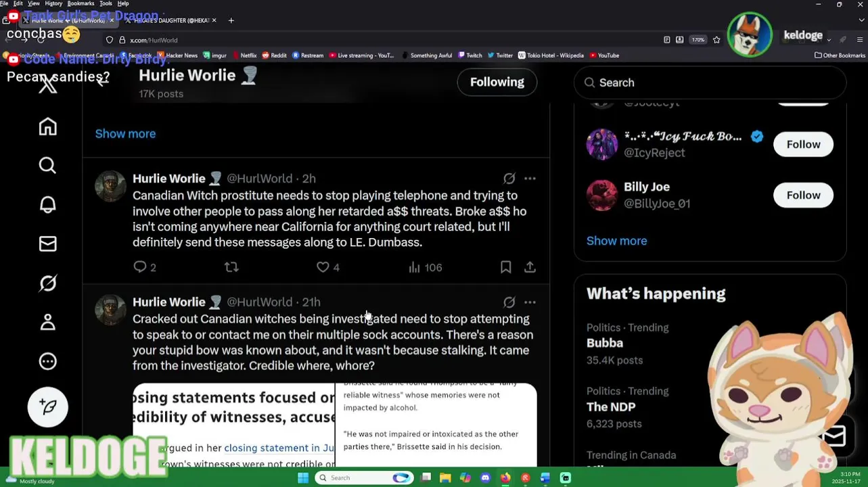
Task: Click the compose post feather button
Action: coord(48,407)
